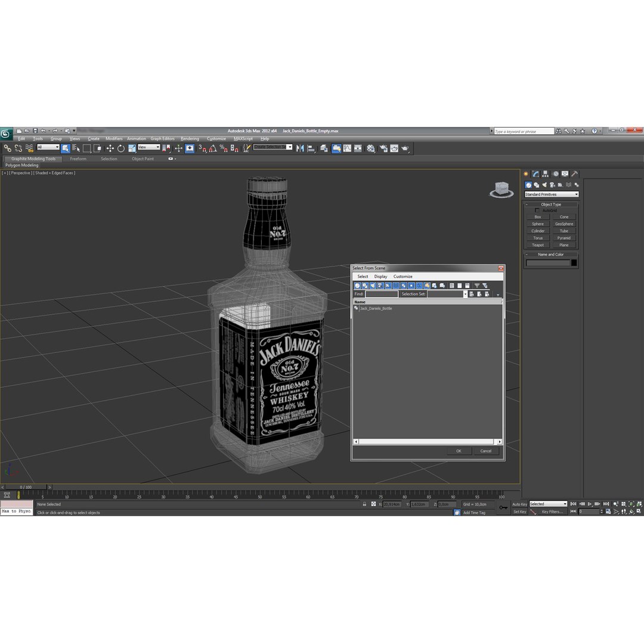Toggle the 3D Snaps button
The image size is (644, 644).
203,148
